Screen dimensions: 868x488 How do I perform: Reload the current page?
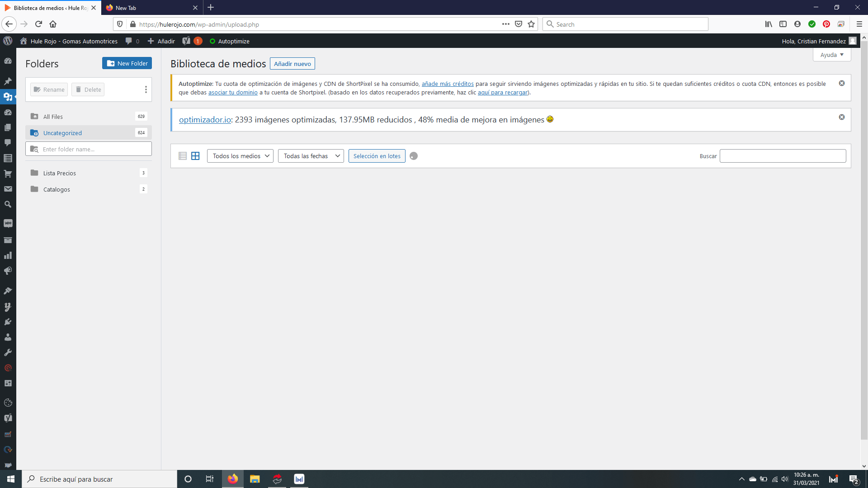click(x=38, y=24)
